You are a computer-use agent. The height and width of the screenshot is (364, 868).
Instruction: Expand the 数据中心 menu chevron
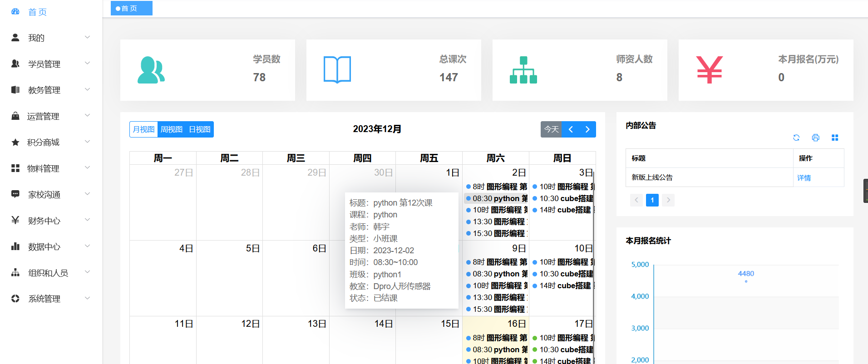(88, 246)
